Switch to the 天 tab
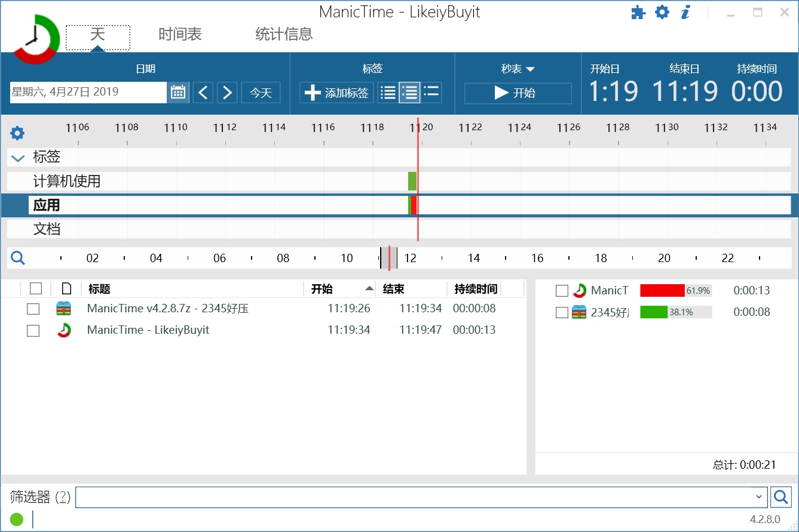 coord(97,38)
